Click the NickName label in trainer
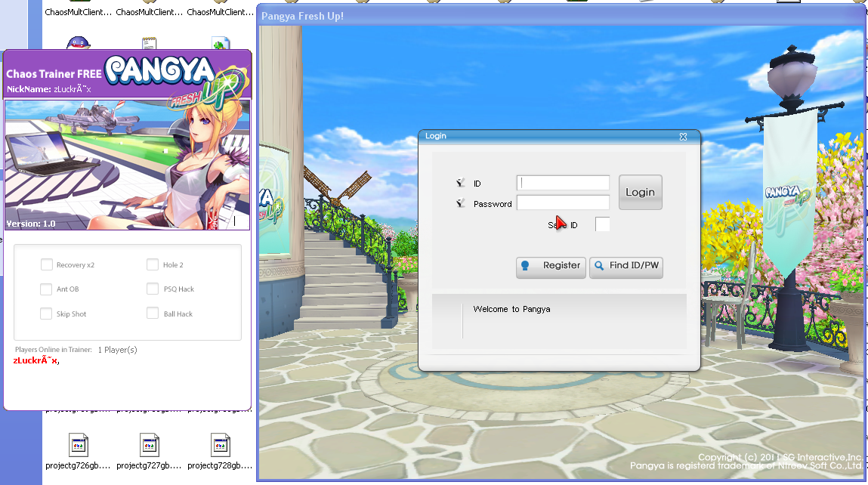868x485 pixels. pyautogui.click(x=28, y=89)
